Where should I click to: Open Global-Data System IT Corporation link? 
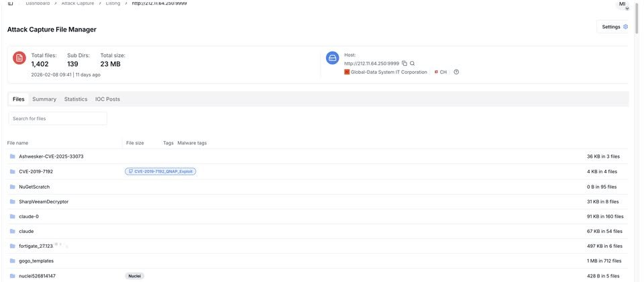click(x=389, y=72)
